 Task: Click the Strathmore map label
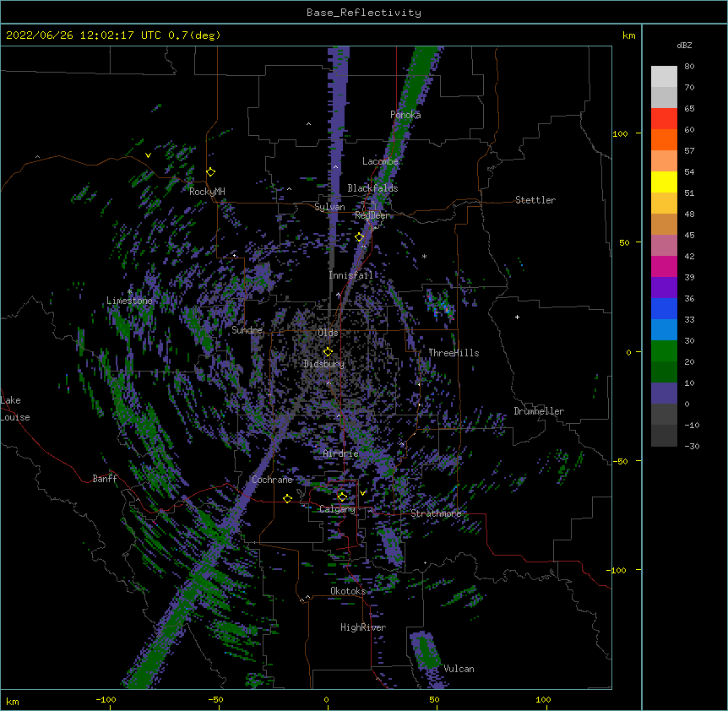436,513
